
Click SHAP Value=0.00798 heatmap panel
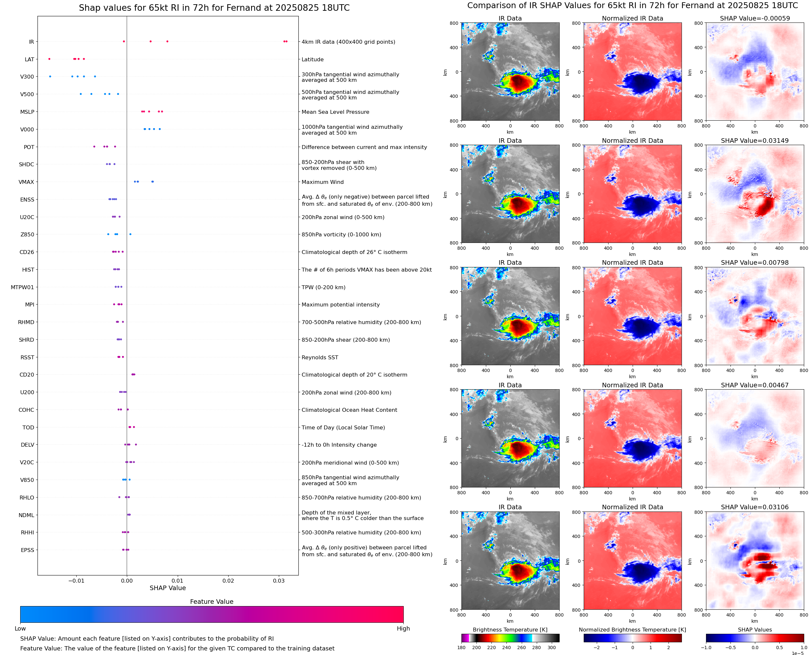tap(755, 316)
